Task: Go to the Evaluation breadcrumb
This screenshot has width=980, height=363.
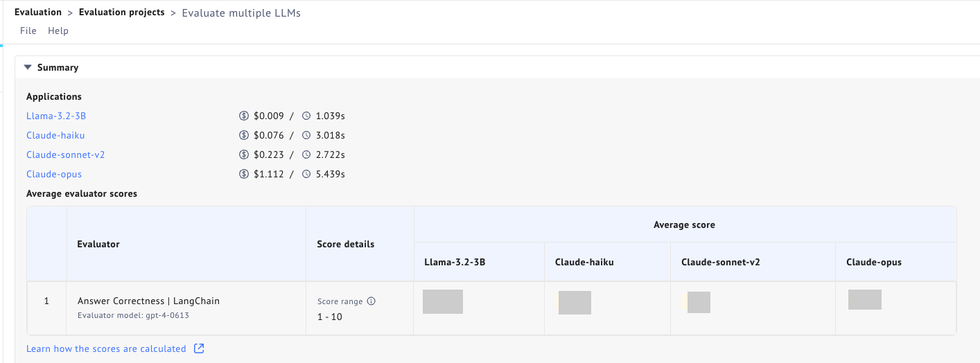Action: (38, 12)
